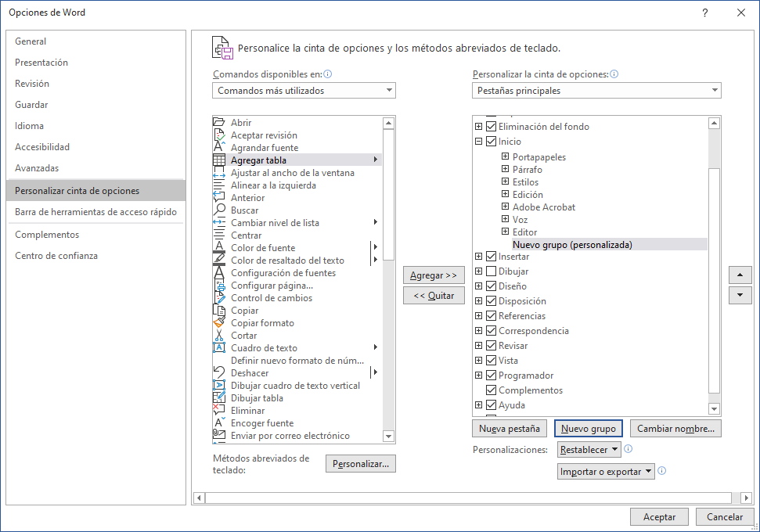Click the Abrir folder icon in commands list
This screenshot has width=760, height=532.
point(219,123)
